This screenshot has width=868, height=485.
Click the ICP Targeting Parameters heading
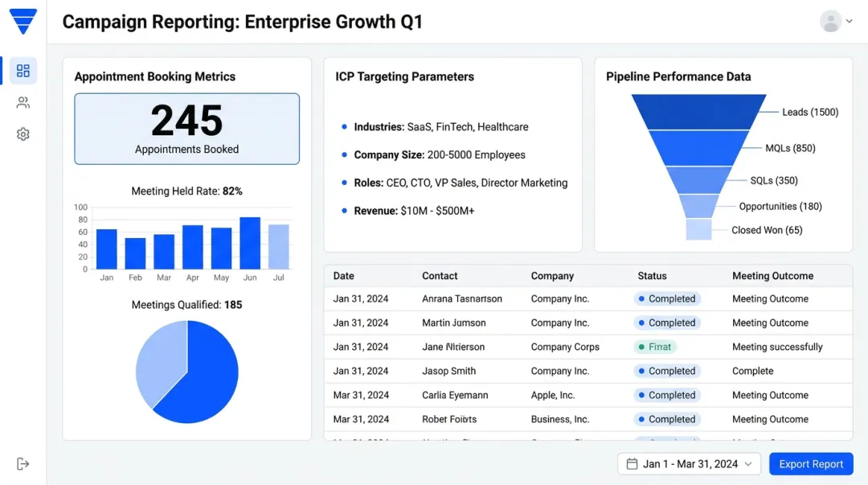tap(404, 76)
